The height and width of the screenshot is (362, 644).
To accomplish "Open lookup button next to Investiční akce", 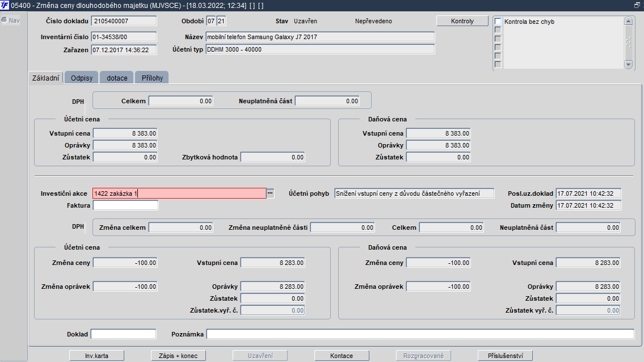I will [270, 193].
